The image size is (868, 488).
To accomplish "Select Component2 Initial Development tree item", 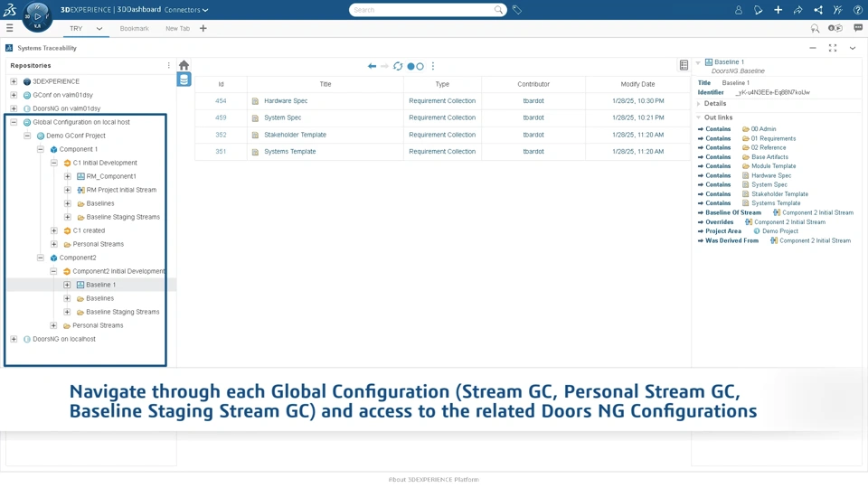I will point(118,271).
